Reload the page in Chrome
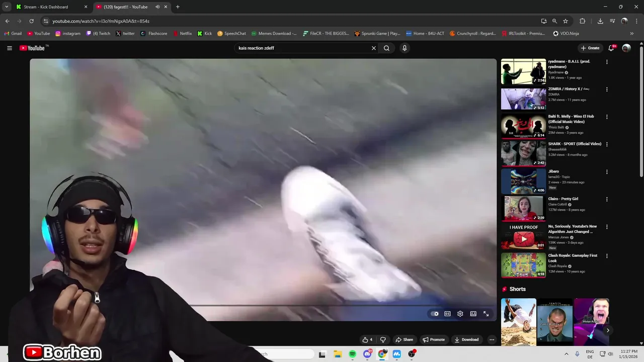The width and height of the screenshot is (644, 362). pos(31,21)
